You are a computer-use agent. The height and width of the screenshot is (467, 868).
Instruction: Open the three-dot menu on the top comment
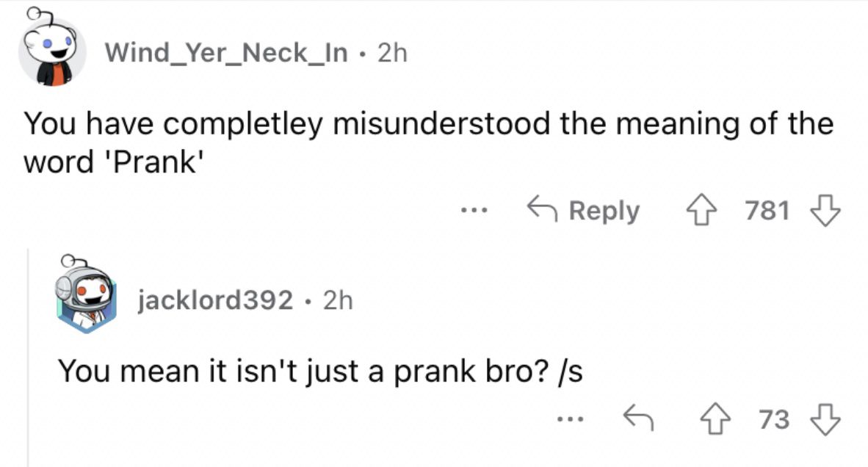(x=474, y=210)
